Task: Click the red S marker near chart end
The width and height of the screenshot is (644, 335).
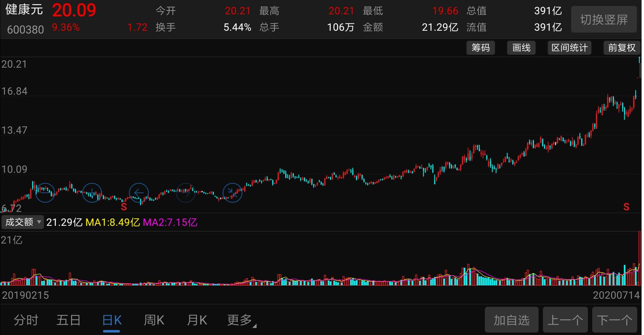Action: click(x=626, y=207)
